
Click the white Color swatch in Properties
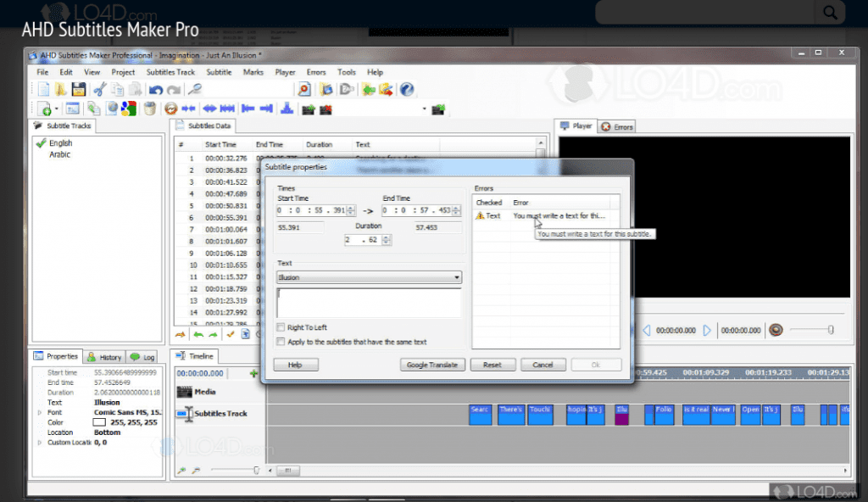point(99,423)
